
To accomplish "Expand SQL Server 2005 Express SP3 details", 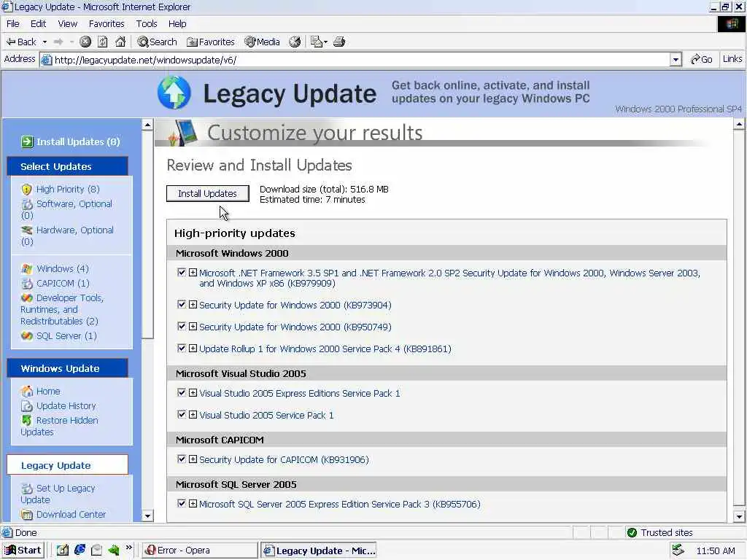I will (193, 503).
